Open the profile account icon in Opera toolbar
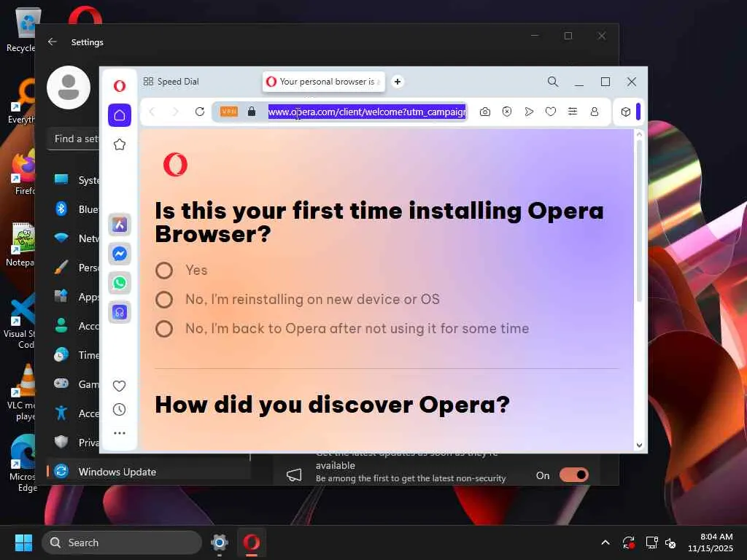747x560 pixels. click(x=595, y=112)
